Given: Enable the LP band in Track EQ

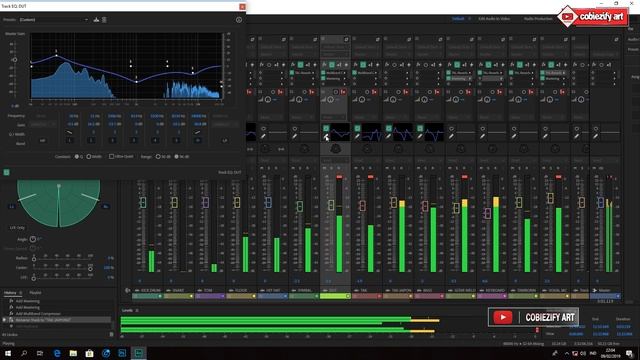Looking at the screenshot, I should [x=224, y=140].
